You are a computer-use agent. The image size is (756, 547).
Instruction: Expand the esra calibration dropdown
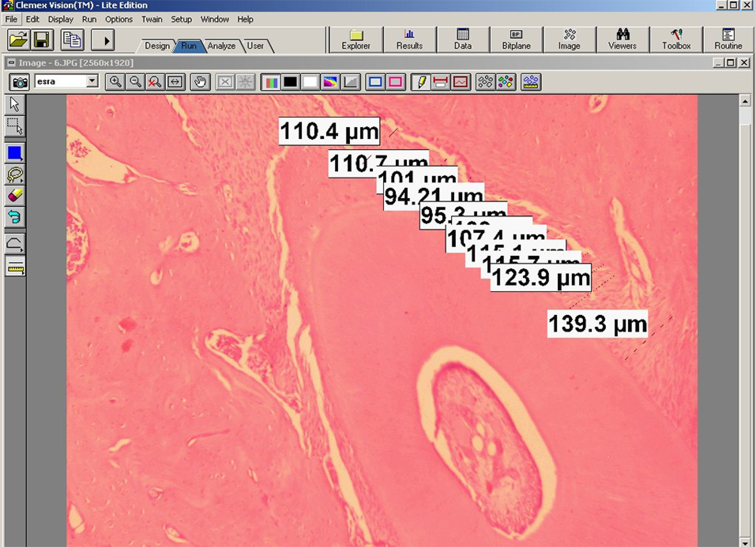click(x=92, y=81)
